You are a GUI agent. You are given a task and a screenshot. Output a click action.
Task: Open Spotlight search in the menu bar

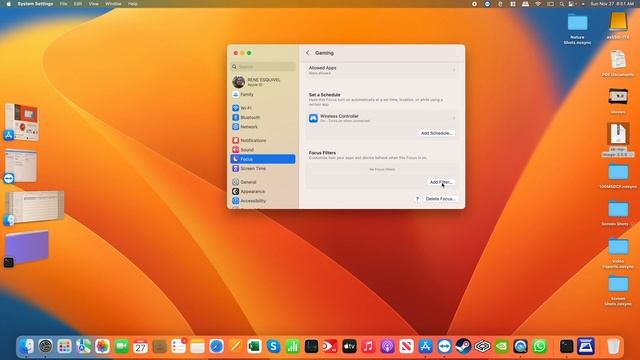[x=562, y=4]
